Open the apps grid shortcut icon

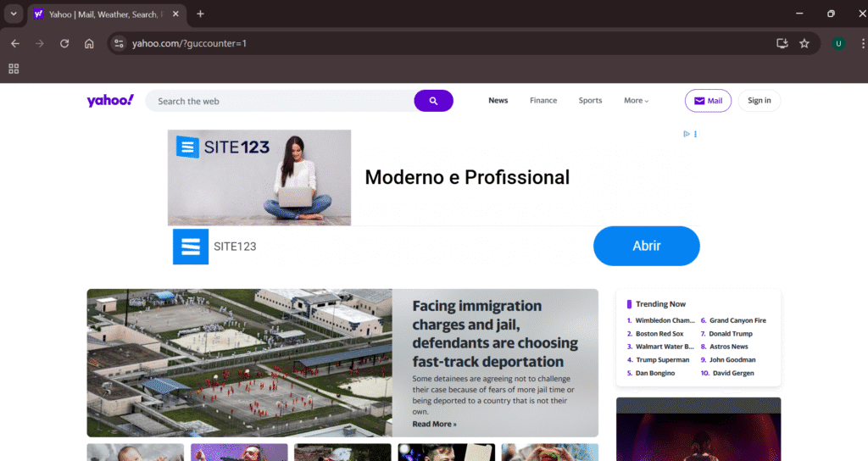[14, 69]
